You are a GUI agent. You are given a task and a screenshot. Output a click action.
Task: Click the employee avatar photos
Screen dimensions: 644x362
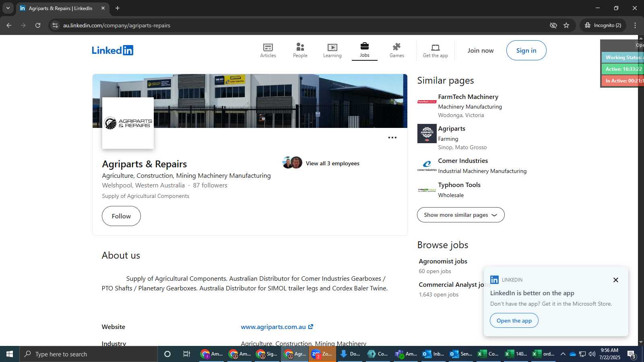pyautogui.click(x=293, y=162)
